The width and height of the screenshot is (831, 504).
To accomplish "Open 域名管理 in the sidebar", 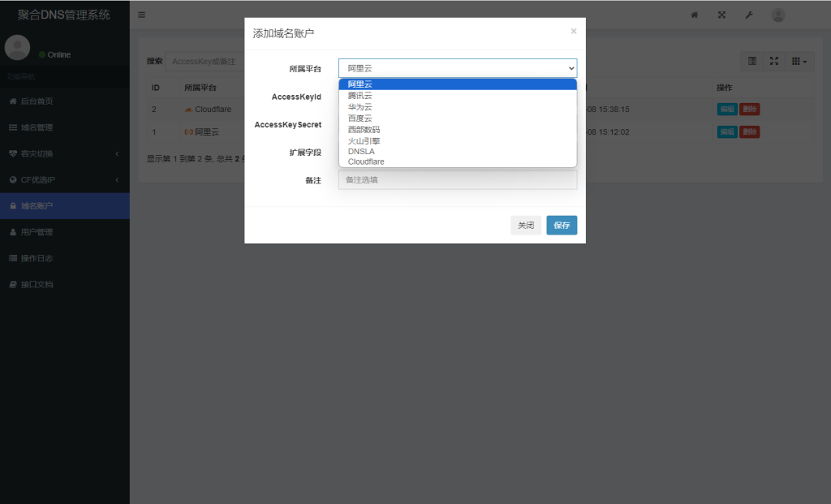I will tap(65, 127).
